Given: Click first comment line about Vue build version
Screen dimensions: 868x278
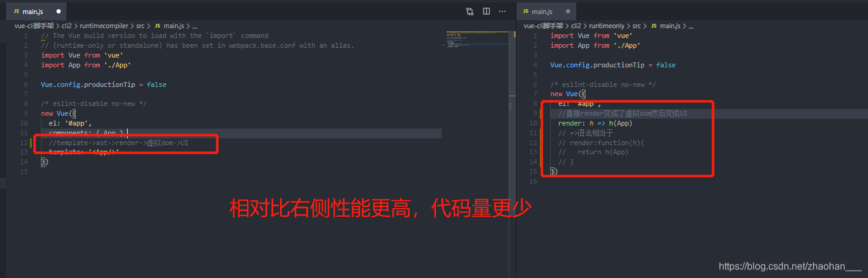Looking at the screenshot, I should (155, 36).
